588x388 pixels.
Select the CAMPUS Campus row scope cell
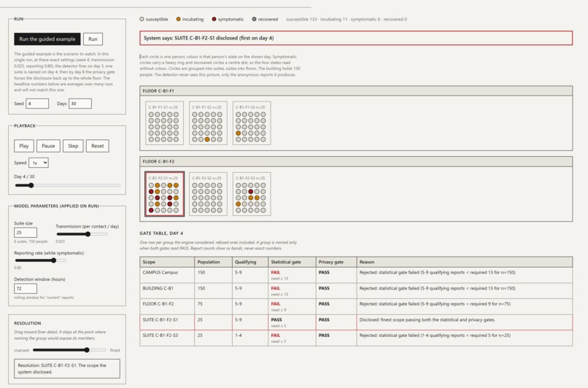[x=167, y=275]
